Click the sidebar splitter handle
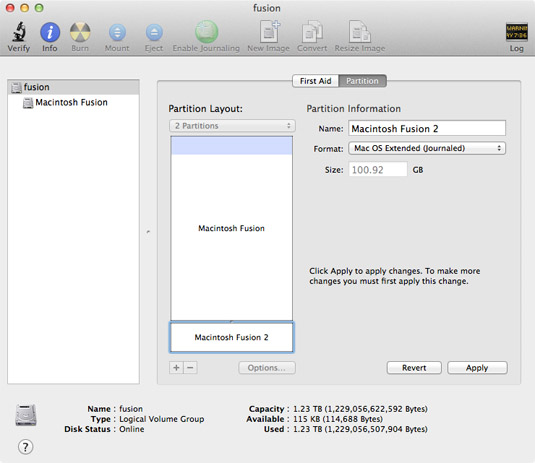The height and width of the screenshot is (463, 535). pos(148,232)
